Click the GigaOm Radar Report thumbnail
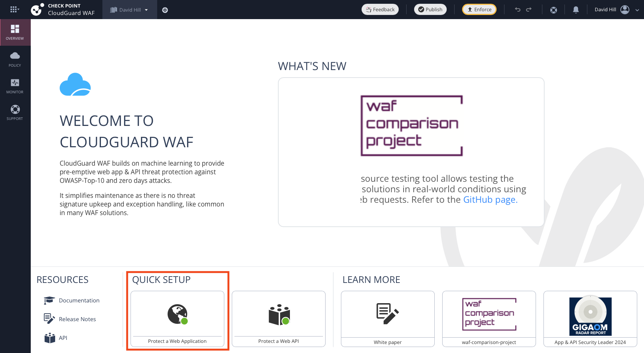Image resolution: width=644 pixels, height=353 pixels. coord(590,315)
